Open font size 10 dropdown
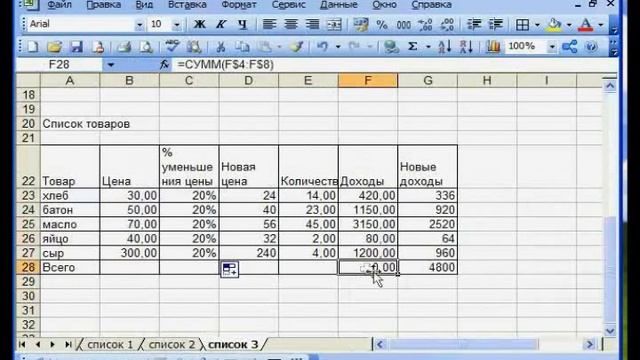Viewport: 640px width, 360px height. pyautogui.click(x=177, y=24)
